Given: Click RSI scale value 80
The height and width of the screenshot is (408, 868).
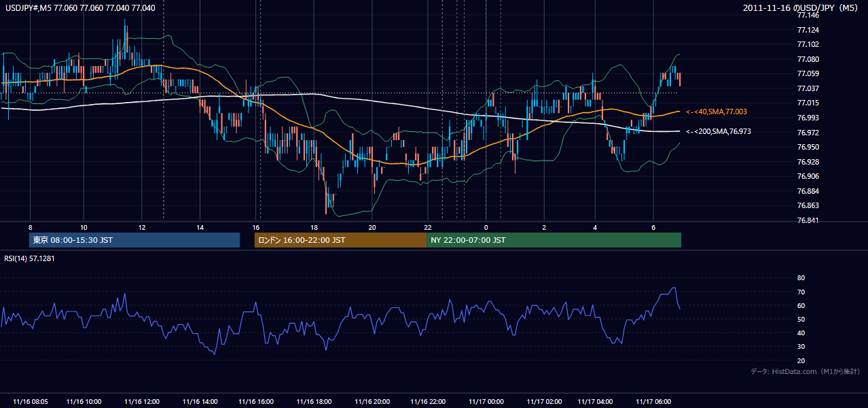Looking at the screenshot, I should [x=801, y=278].
